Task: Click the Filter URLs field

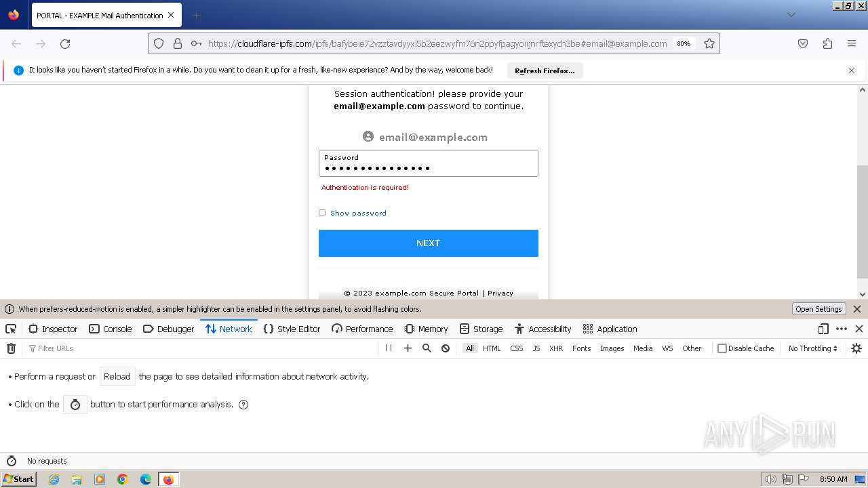Action: (x=200, y=348)
